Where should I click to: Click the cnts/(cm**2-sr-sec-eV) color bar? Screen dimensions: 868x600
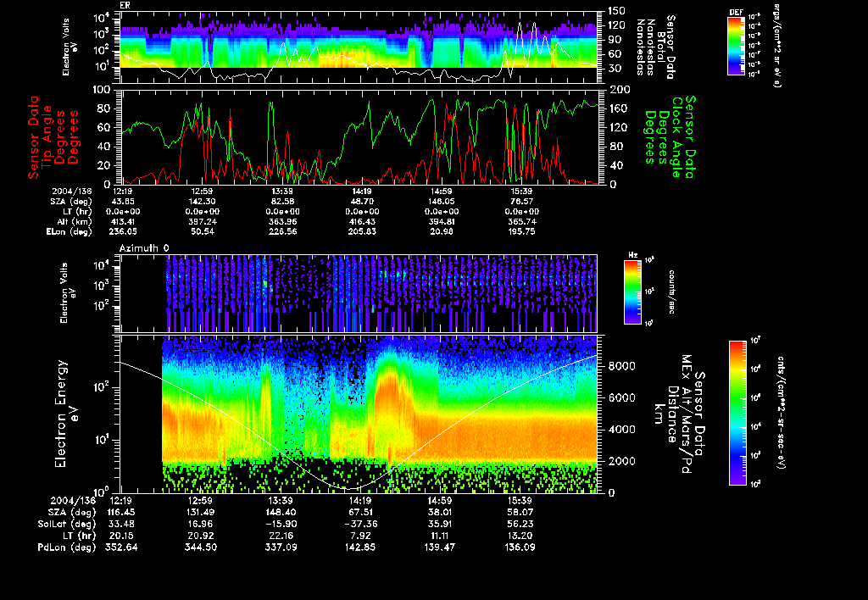tap(737, 413)
